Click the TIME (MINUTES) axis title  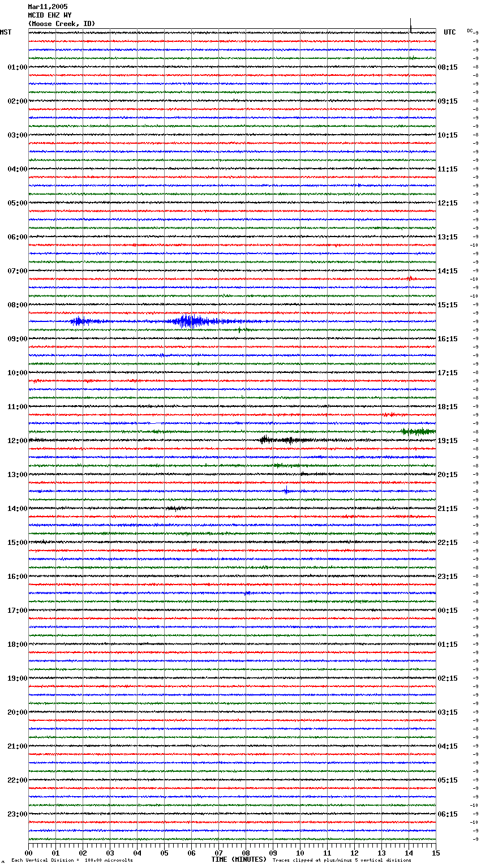coord(239,860)
